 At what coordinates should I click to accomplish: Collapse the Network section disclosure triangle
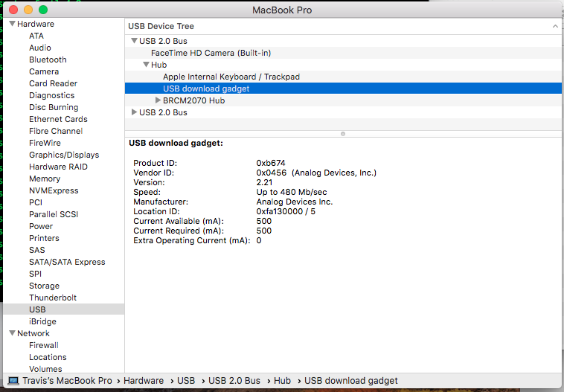tap(12, 333)
